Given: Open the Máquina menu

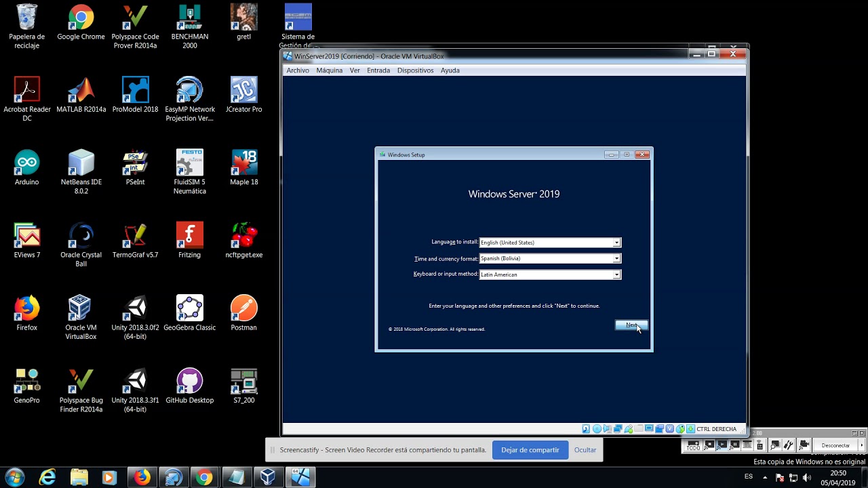Looking at the screenshot, I should 330,70.
